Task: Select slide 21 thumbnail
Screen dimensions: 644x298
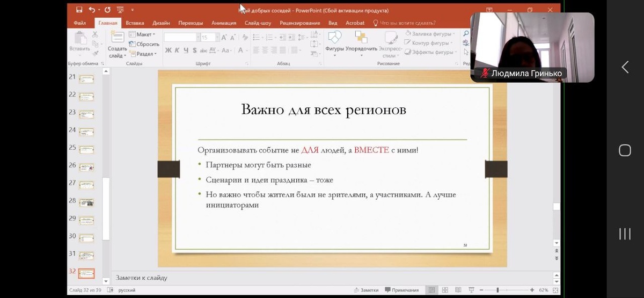Action: 86,79
